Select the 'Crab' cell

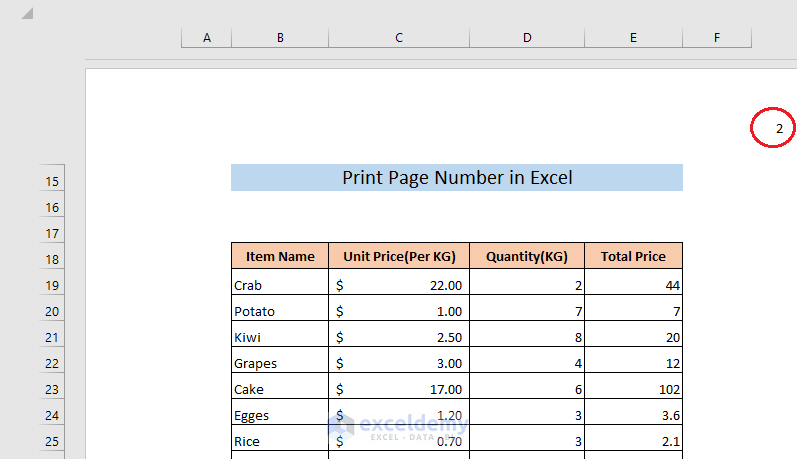point(280,282)
